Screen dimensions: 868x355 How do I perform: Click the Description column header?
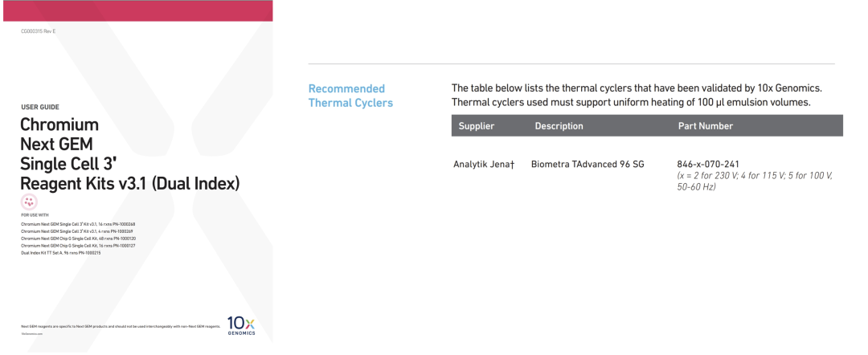click(x=559, y=126)
